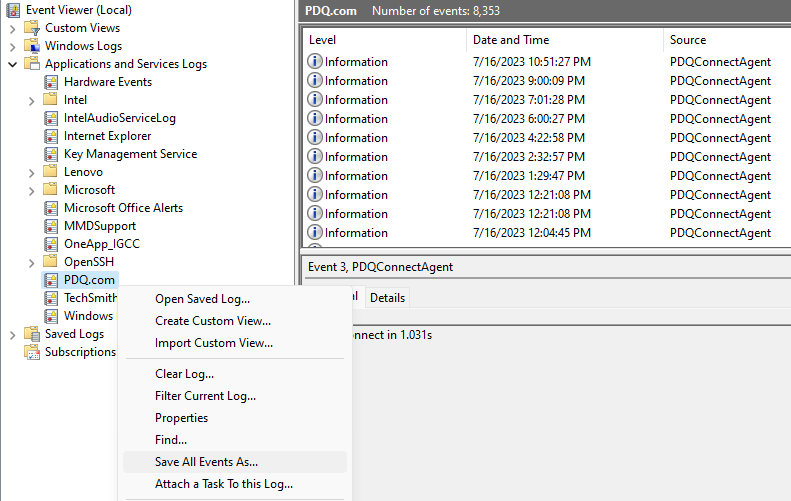Click the Intel folder icon

coord(50,99)
